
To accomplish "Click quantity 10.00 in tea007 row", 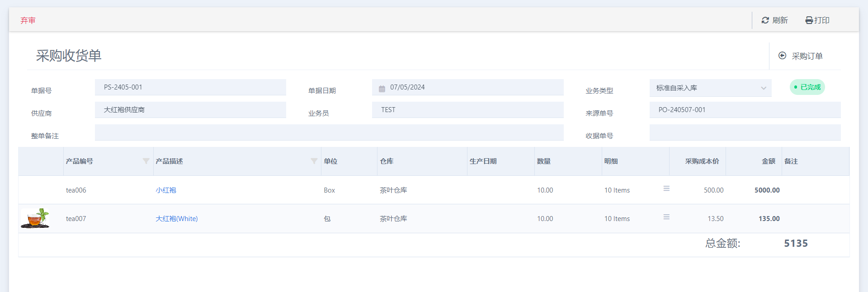I will click(x=545, y=219).
